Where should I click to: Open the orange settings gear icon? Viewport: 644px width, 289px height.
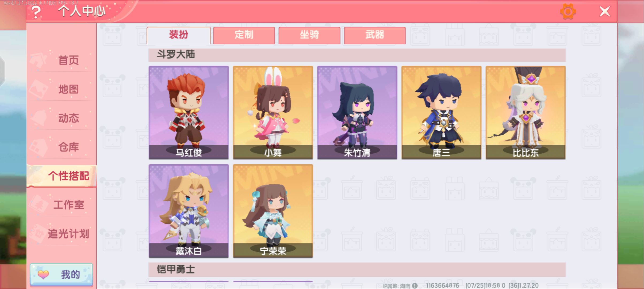[568, 12]
